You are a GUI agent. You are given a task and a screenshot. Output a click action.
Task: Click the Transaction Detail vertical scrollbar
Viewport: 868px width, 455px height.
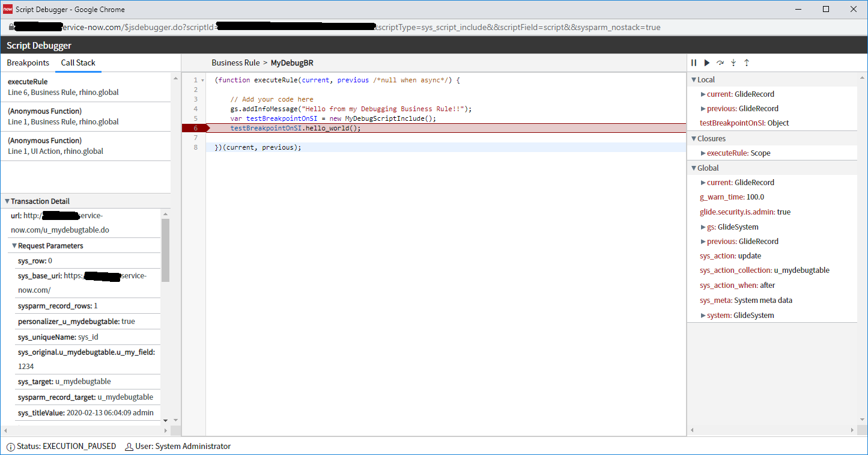pos(166,249)
